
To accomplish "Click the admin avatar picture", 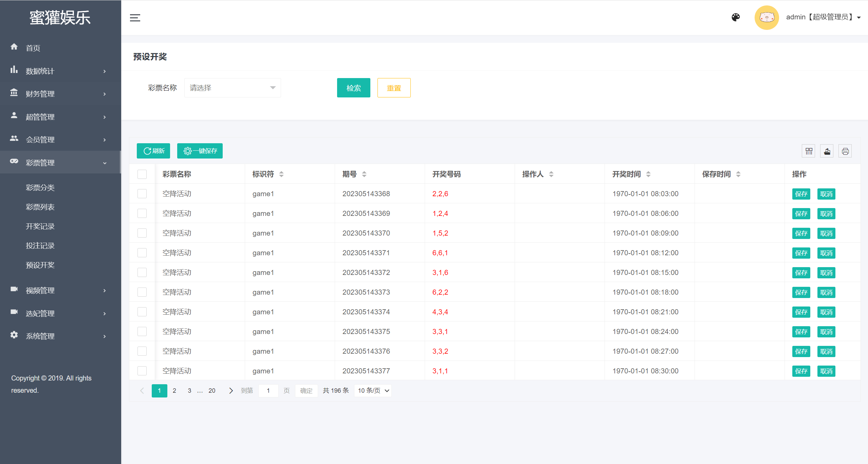I will point(767,17).
